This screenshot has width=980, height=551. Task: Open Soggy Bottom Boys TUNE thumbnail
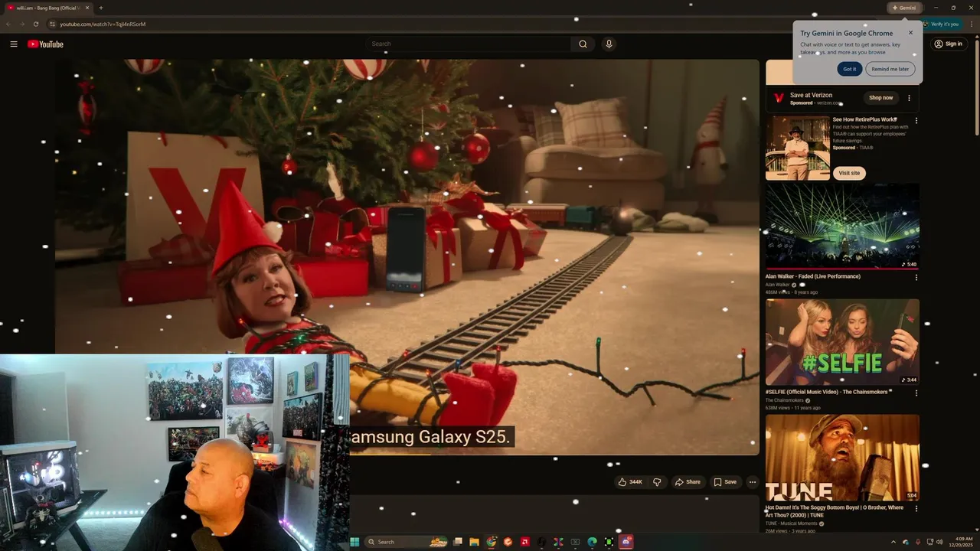click(842, 458)
